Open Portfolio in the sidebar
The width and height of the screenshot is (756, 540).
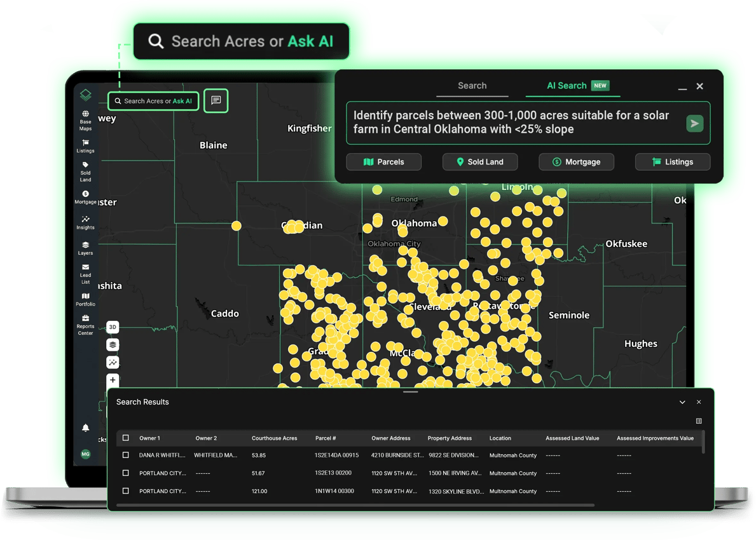85,299
